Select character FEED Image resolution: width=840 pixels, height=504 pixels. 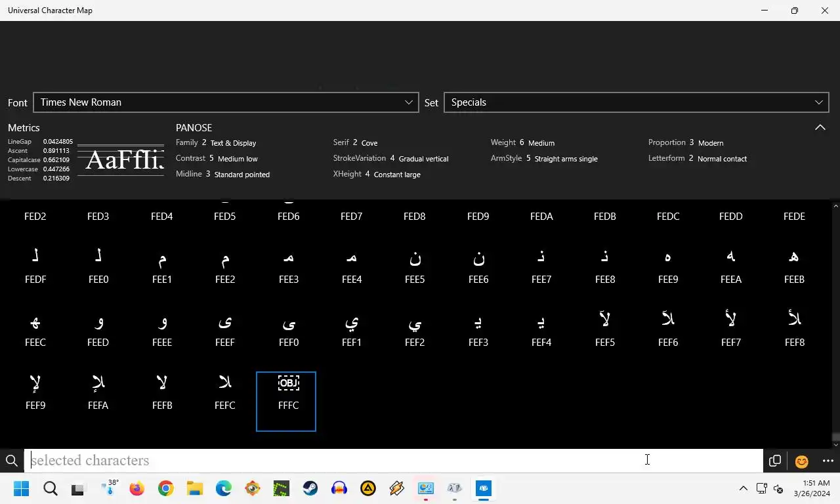(98, 331)
